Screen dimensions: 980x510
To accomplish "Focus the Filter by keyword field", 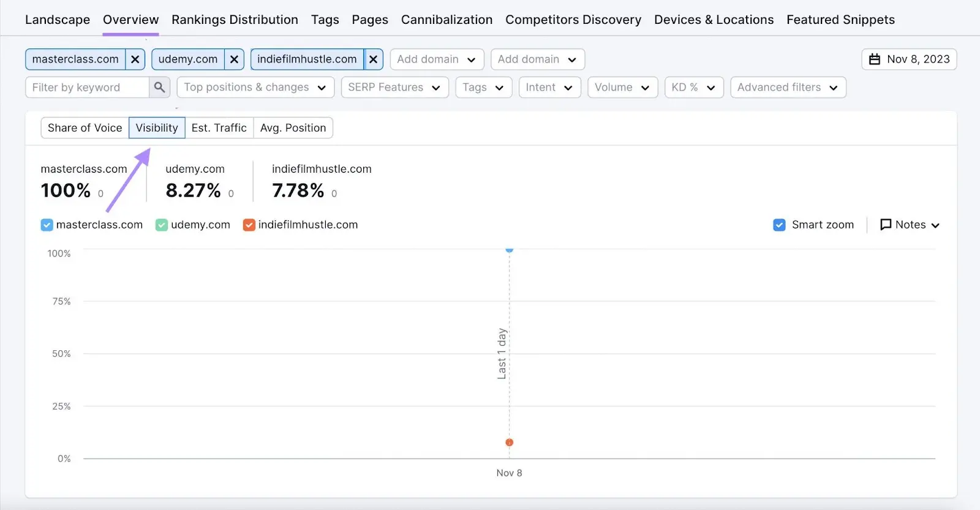I will 87,87.
